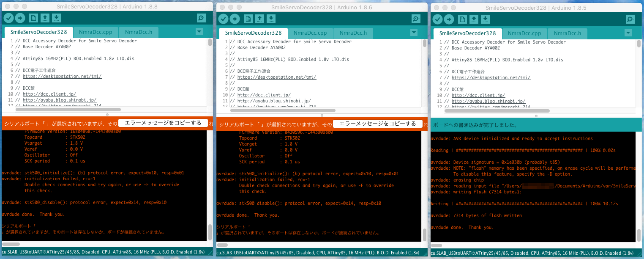Viewport: 644px width, 259px height.
Task: Click Open sketch icon in Arduino 1.8.8 window
Action: tap(45, 18)
